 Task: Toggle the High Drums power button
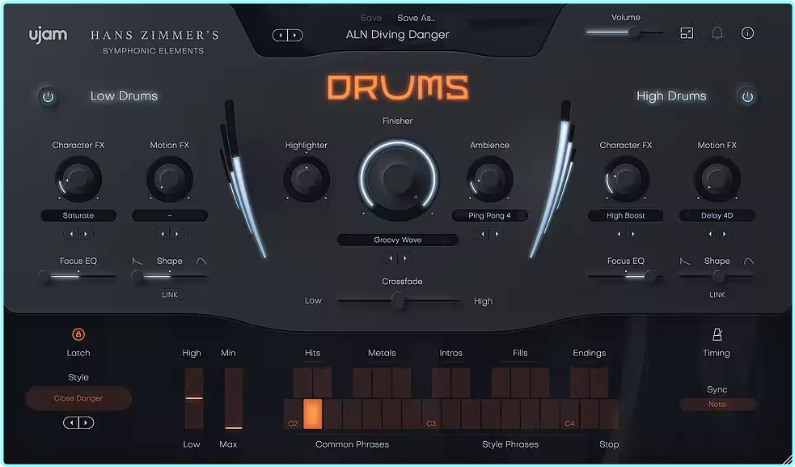click(747, 96)
